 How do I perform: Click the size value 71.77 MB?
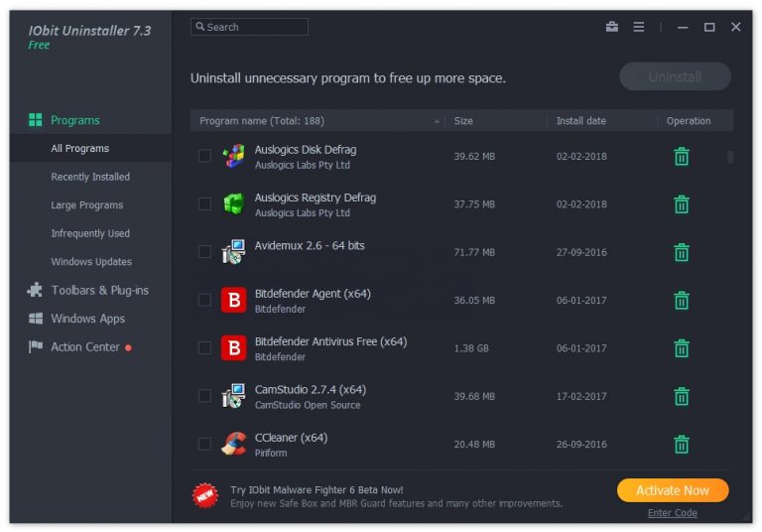(x=474, y=252)
